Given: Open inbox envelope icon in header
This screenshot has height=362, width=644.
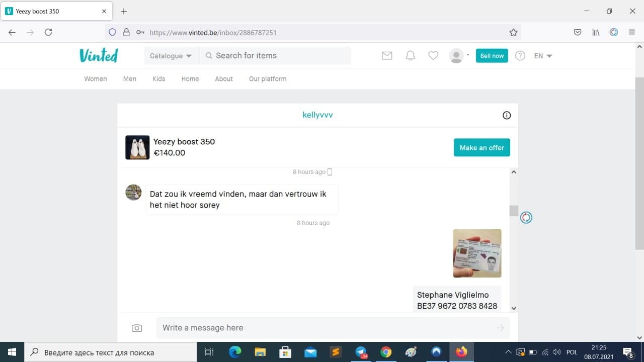Looking at the screenshot, I should click(x=387, y=56).
